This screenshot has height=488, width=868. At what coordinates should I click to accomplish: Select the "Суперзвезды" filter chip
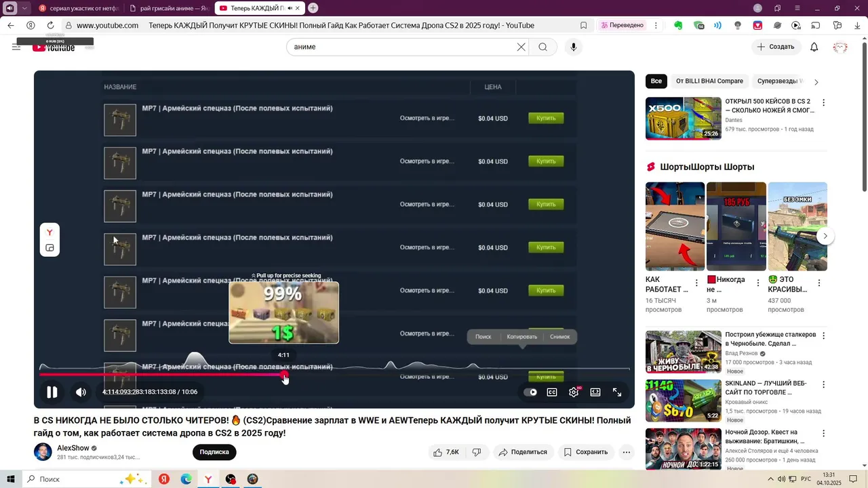(780, 81)
